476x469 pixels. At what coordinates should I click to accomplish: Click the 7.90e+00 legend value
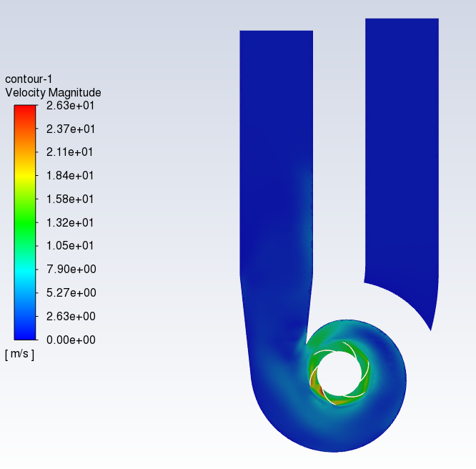pos(71,269)
